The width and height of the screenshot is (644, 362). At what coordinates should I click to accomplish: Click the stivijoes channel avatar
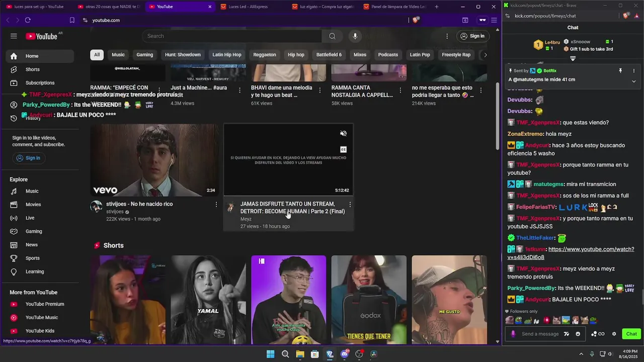[x=96, y=207]
